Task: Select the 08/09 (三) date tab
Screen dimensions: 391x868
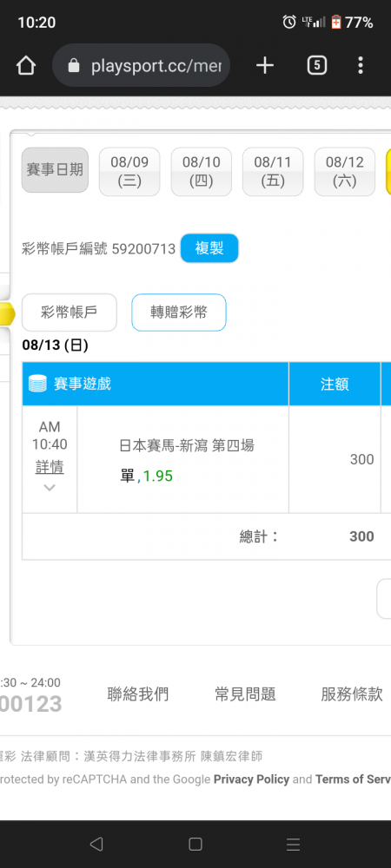Action: pos(129,172)
